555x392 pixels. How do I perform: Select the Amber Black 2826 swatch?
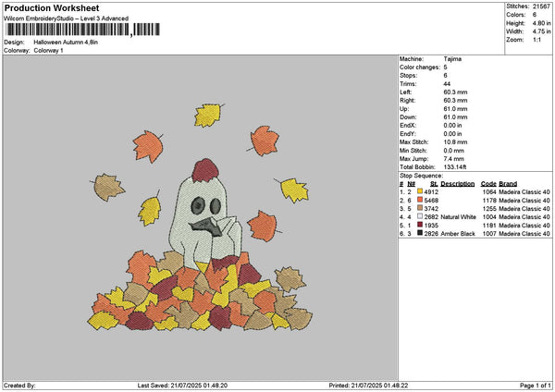pyautogui.click(x=422, y=233)
